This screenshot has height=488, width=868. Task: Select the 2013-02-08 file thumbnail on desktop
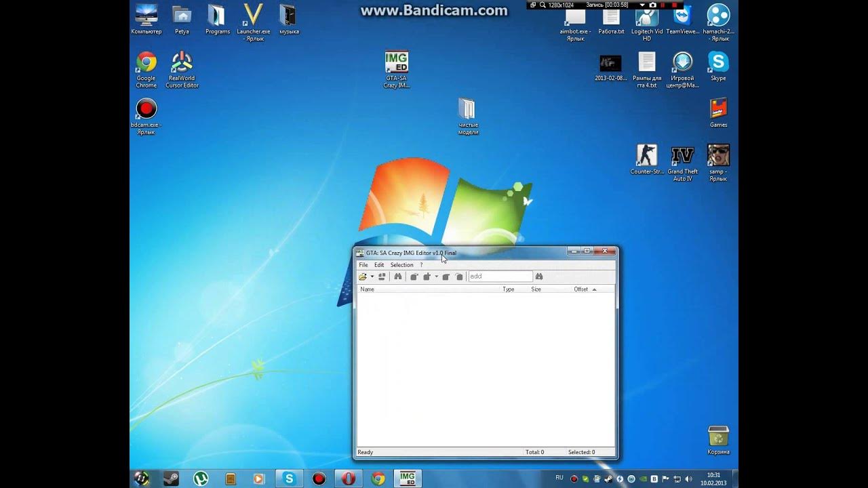[x=610, y=67]
